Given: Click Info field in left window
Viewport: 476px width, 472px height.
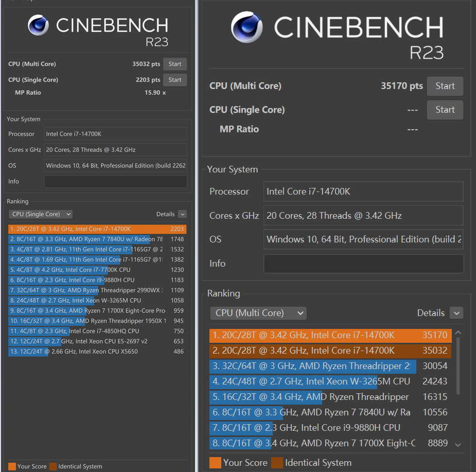Looking at the screenshot, I should point(116,182).
